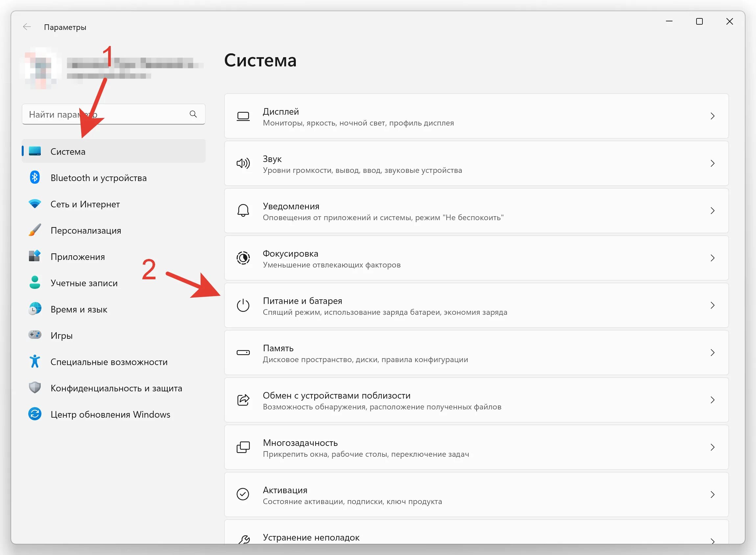Click the search magnifier icon
This screenshot has width=756, height=555.
193,114
